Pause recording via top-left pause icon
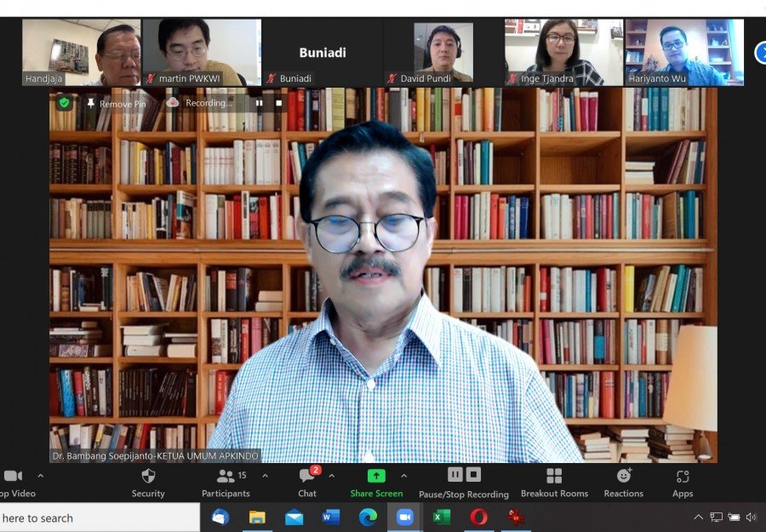The height and width of the screenshot is (532, 766). point(259,103)
